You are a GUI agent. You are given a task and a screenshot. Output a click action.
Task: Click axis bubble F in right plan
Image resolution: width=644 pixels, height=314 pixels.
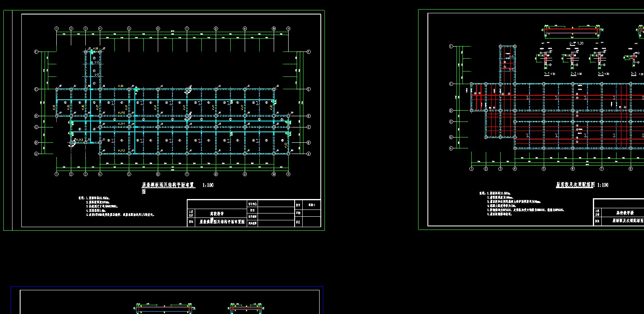[x=451, y=47]
